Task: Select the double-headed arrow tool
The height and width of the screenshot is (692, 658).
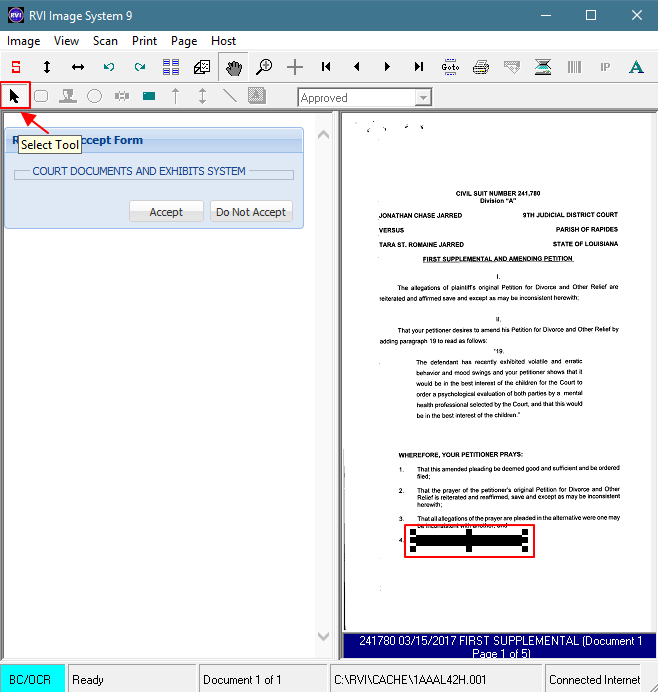Action: (x=203, y=96)
